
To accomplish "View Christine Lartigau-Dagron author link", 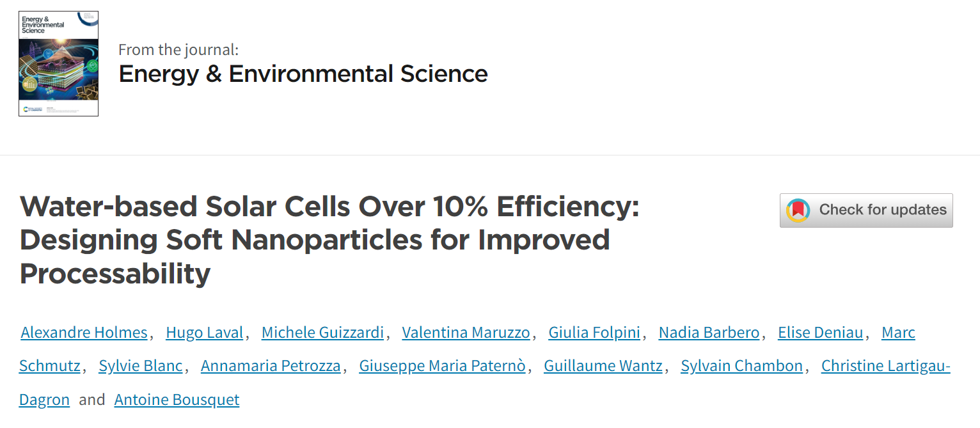I will click(885, 366).
